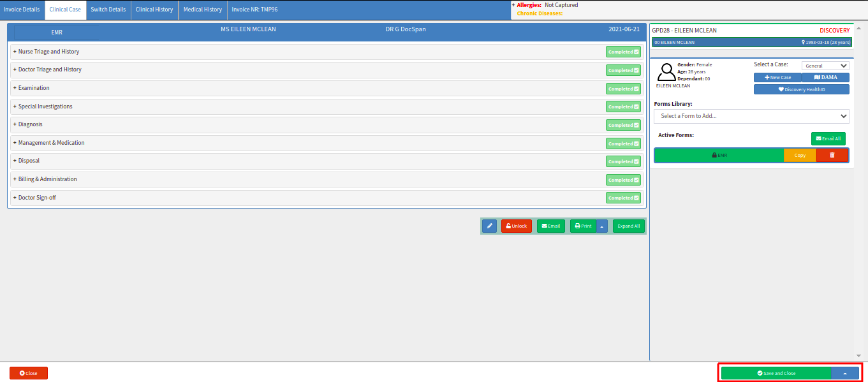Toggle Completed on Disposal row
This screenshot has width=868, height=382.
pos(623,161)
